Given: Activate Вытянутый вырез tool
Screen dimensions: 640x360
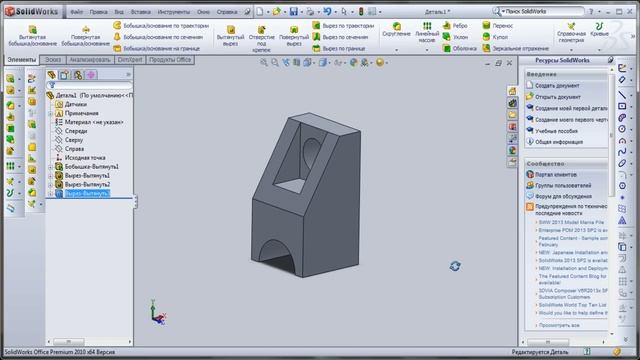Looking at the screenshot, I should click(x=231, y=36).
